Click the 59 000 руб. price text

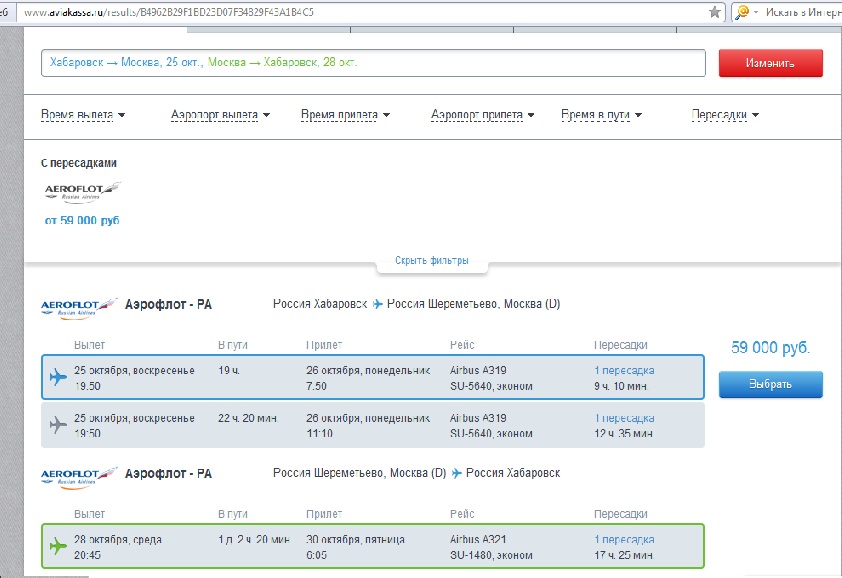[x=771, y=348]
